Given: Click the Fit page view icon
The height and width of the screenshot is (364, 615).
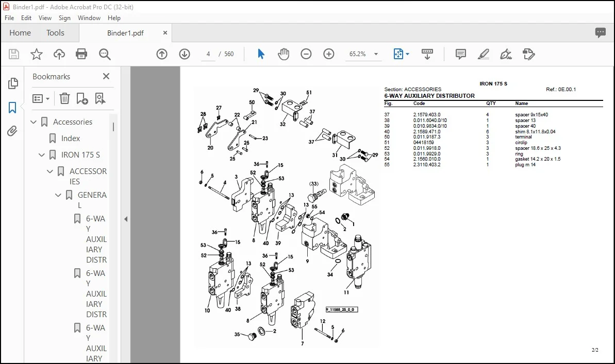Looking at the screenshot, I should (x=398, y=54).
